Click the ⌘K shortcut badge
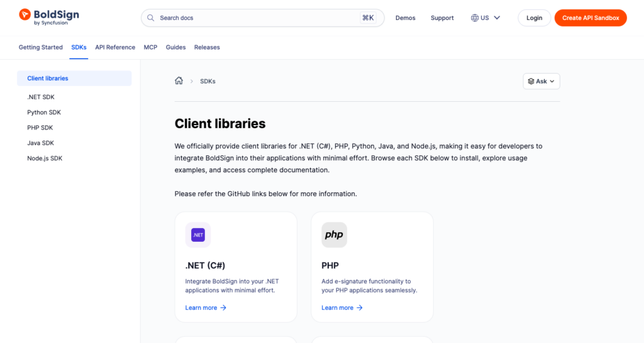The width and height of the screenshot is (644, 343). 367,18
